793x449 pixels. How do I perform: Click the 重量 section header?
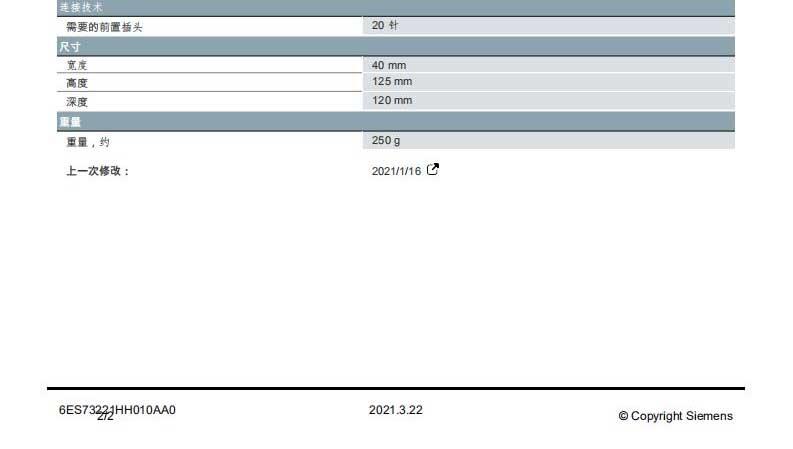69,122
